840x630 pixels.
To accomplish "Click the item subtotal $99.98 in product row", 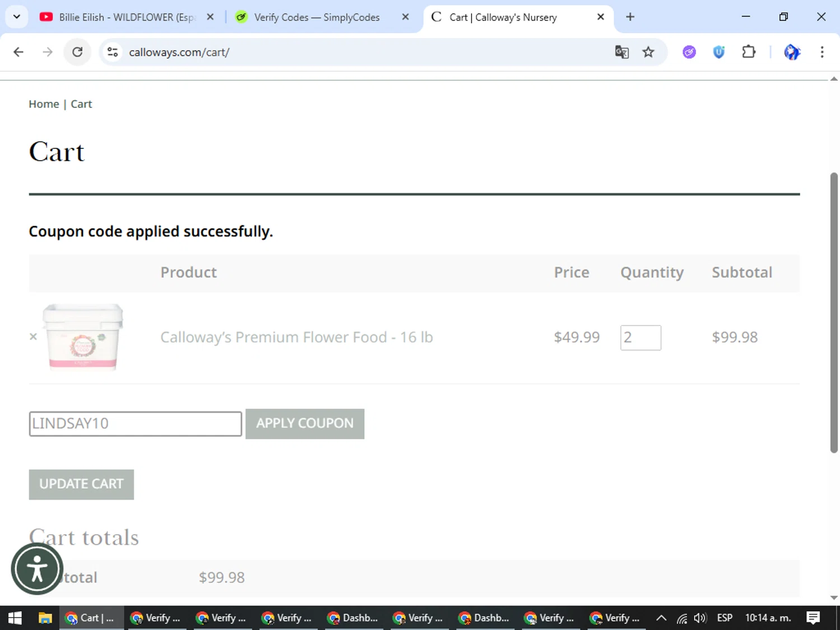I will 735,337.
